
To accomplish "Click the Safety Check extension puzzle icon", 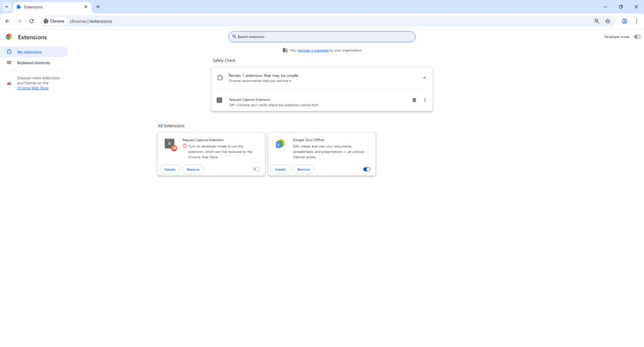I will point(220,77).
